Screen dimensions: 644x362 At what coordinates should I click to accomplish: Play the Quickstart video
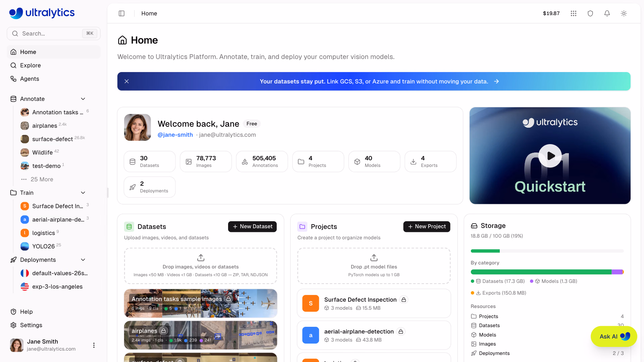pos(550,156)
